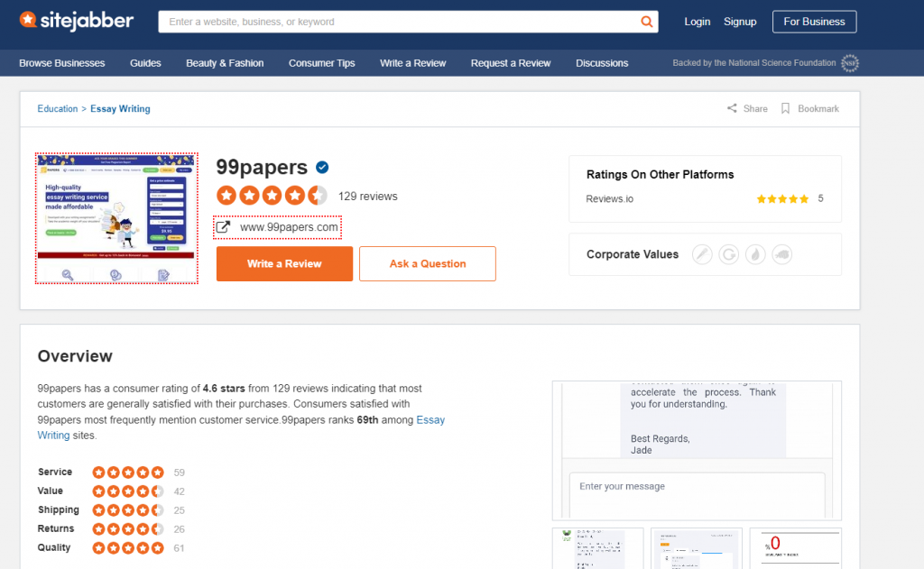This screenshot has height=569, width=924.
Task: Click the Bookmark icon
Action: [x=785, y=108]
